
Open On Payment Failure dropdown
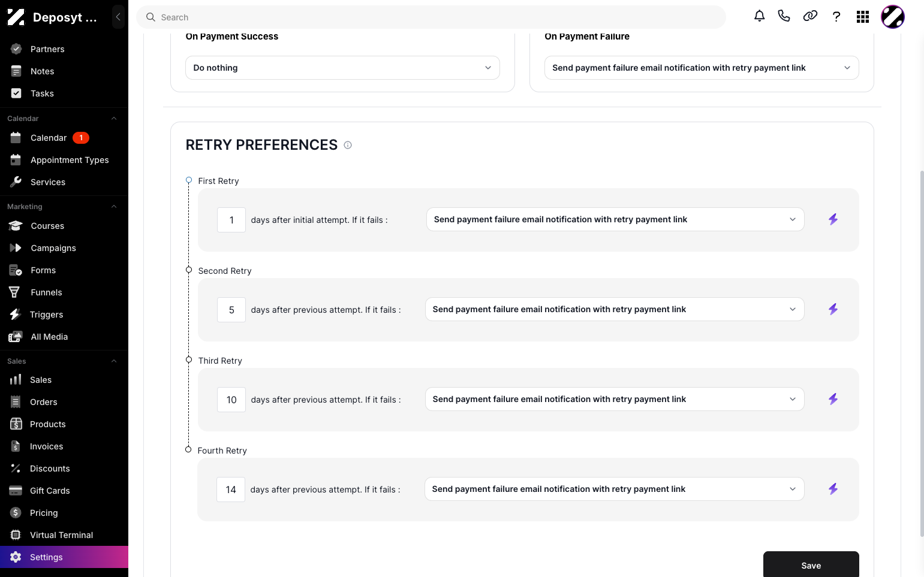(702, 68)
